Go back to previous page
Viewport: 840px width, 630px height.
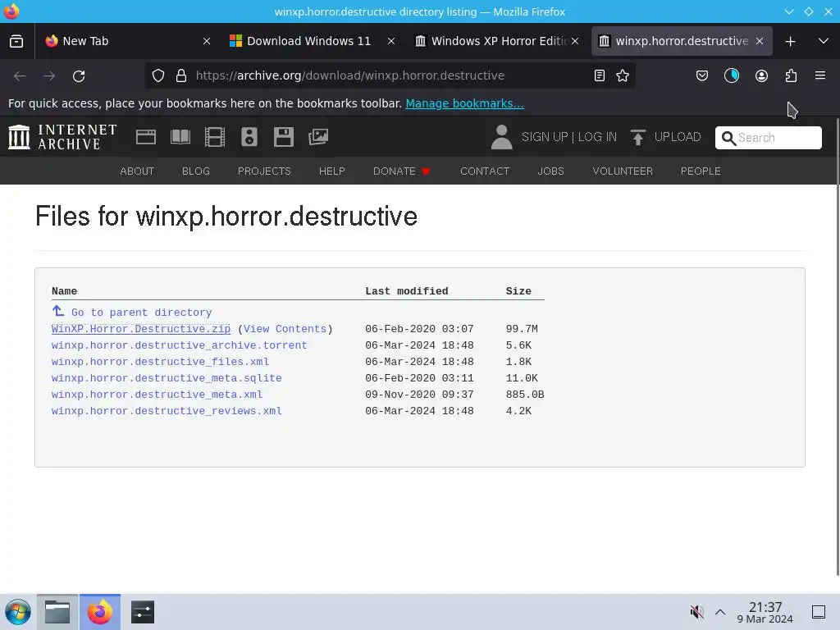(x=20, y=76)
